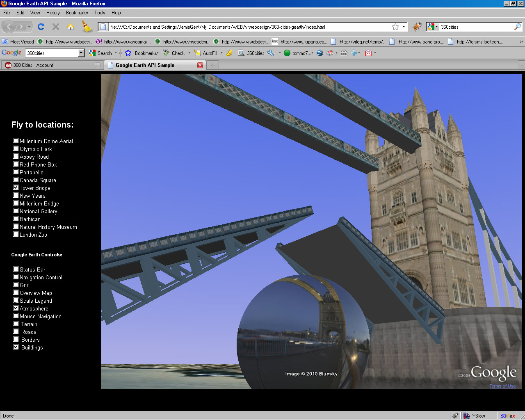The height and width of the screenshot is (420, 525).
Task: Open the AutoFill dropdown arrow
Action: pos(221,53)
